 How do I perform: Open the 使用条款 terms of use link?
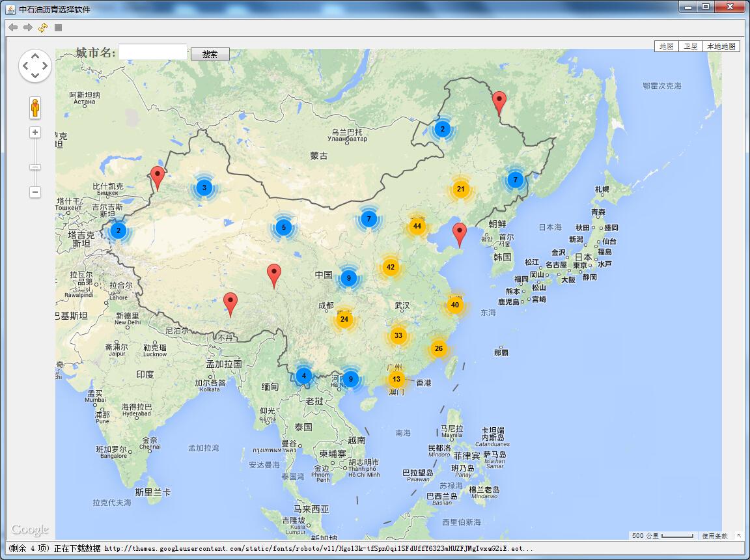click(x=715, y=536)
